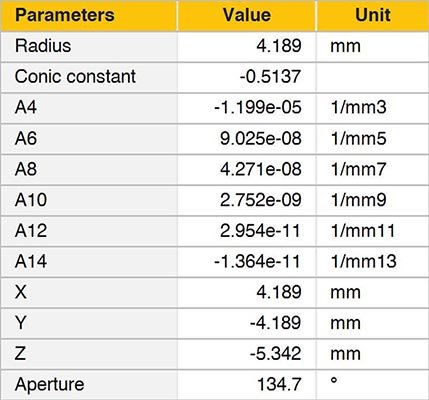
Task: Click the 1/mm13 unit cell
Action: [364, 261]
